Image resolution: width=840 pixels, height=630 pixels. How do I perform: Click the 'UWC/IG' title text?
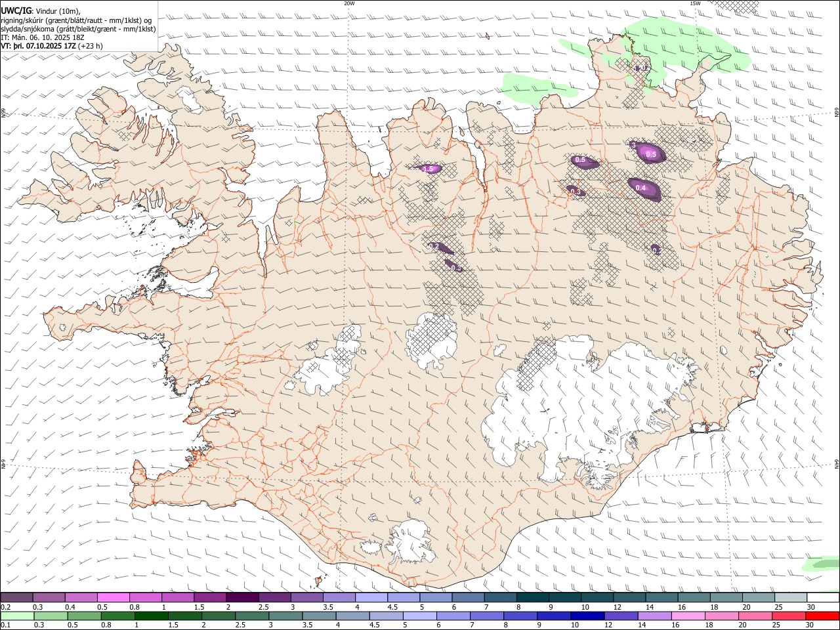pyautogui.click(x=16, y=10)
